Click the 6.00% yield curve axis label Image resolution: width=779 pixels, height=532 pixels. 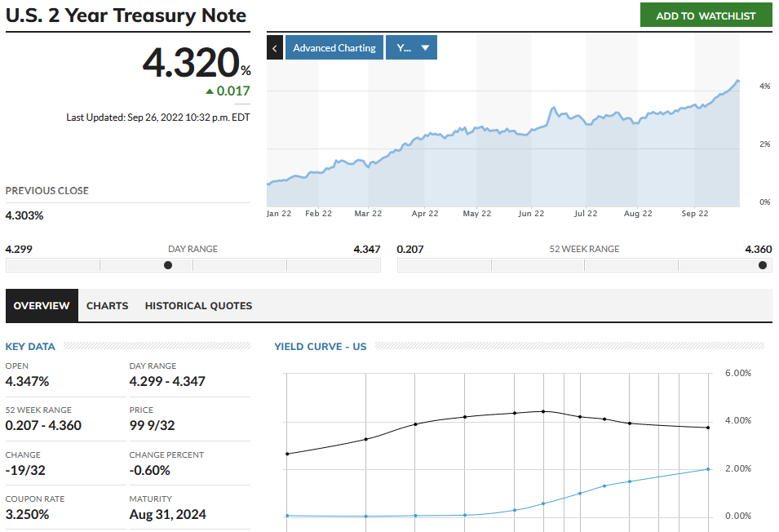[x=738, y=373]
